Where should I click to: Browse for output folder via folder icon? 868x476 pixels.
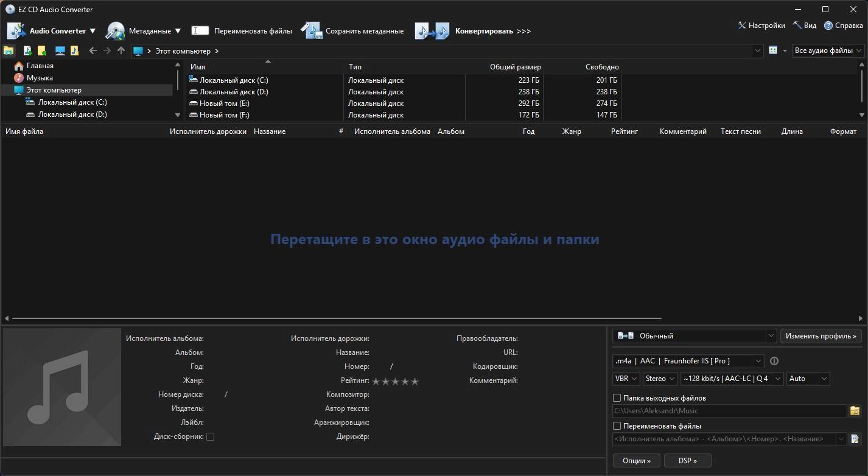(x=855, y=411)
